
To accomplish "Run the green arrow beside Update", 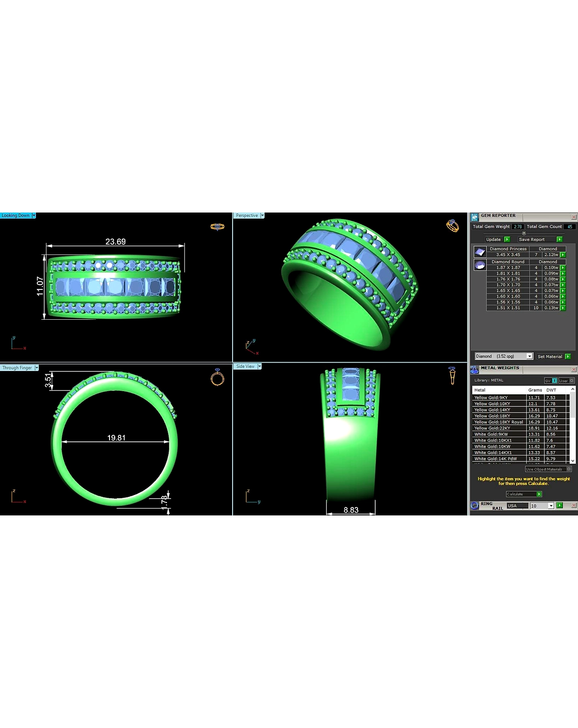I will pos(507,240).
